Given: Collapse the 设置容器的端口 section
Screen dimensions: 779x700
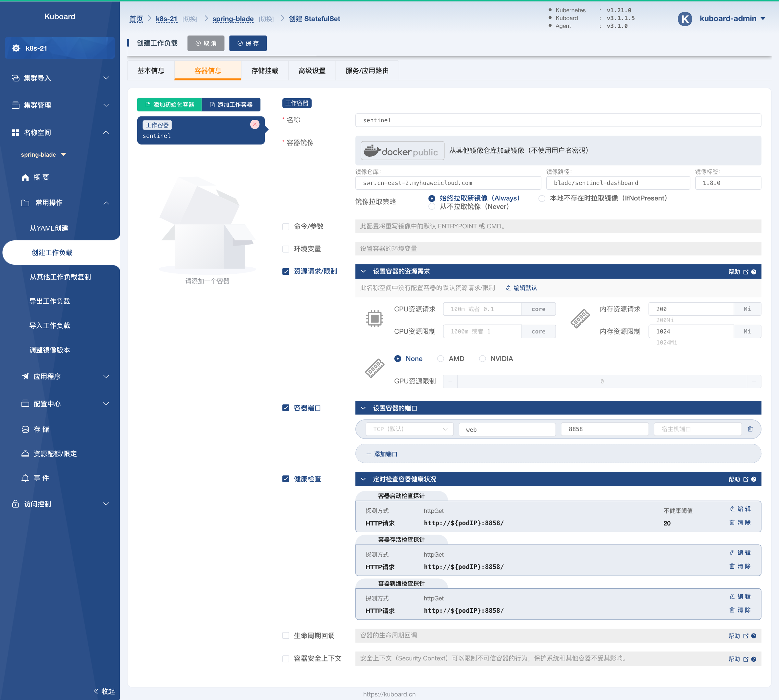Looking at the screenshot, I should (363, 408).
